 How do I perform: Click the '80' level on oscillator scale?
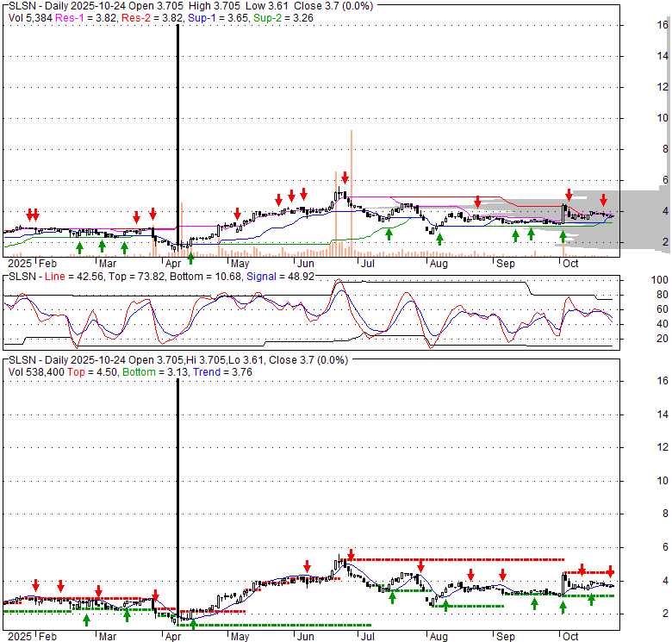pos(663,295)
